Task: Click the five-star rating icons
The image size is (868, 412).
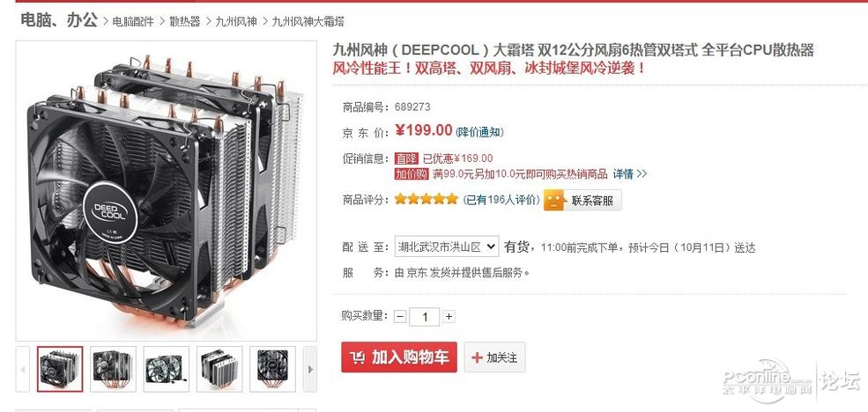Action: pos(427,199)
